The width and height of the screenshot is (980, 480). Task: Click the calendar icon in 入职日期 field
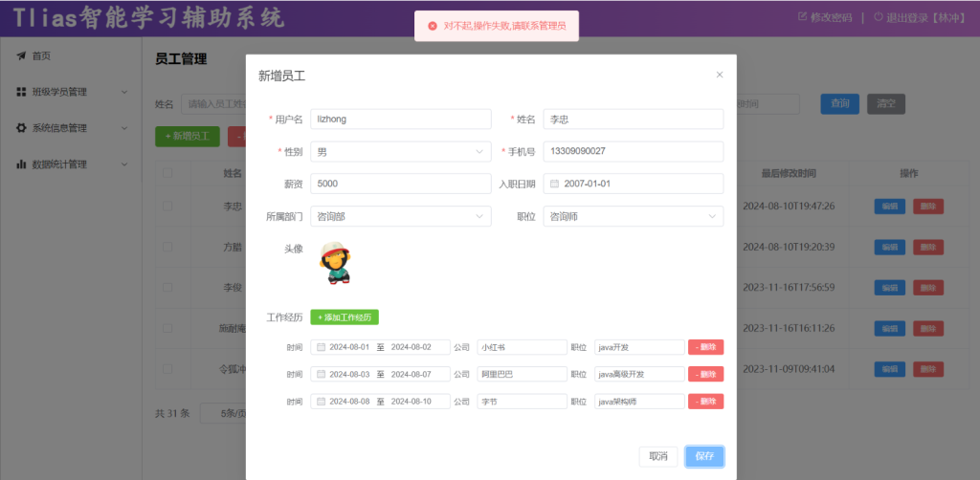554,184
